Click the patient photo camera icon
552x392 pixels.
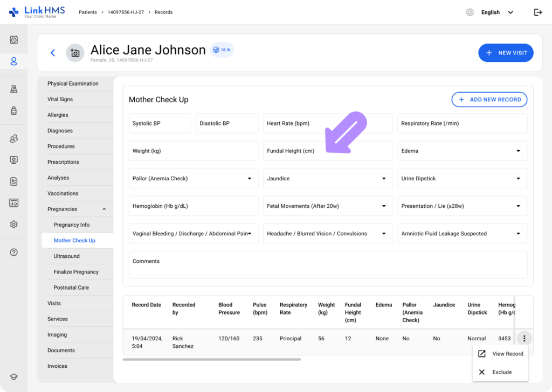pyautogui.click(x=75, y=53)
